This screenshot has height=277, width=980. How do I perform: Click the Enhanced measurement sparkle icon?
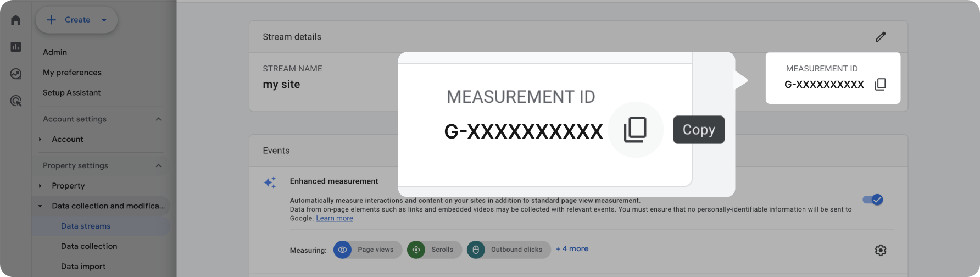(270, 182)
